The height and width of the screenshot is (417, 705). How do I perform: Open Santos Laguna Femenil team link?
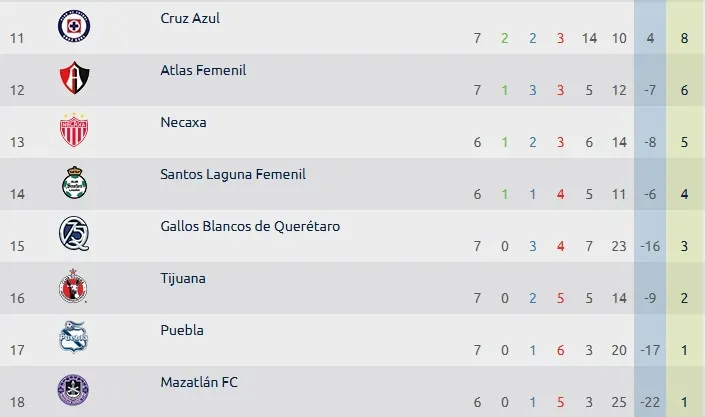coord(233,174)
